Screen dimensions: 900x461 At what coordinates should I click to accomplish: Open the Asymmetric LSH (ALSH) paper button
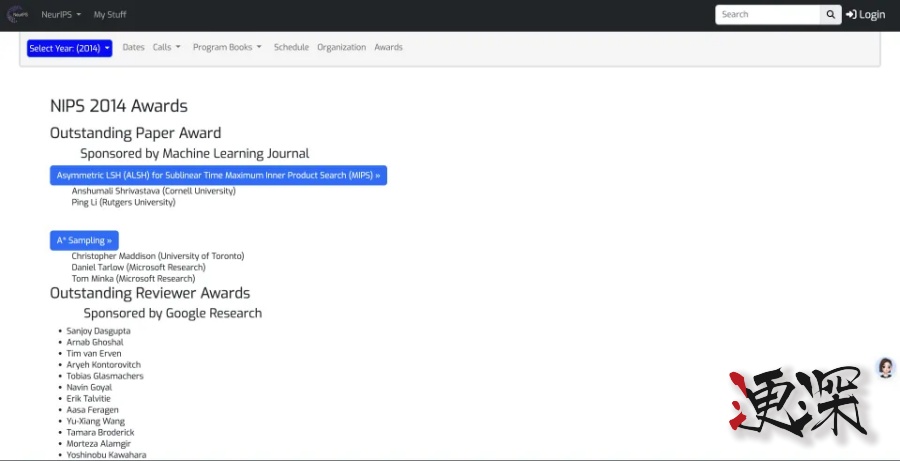[x=218, y=175]
